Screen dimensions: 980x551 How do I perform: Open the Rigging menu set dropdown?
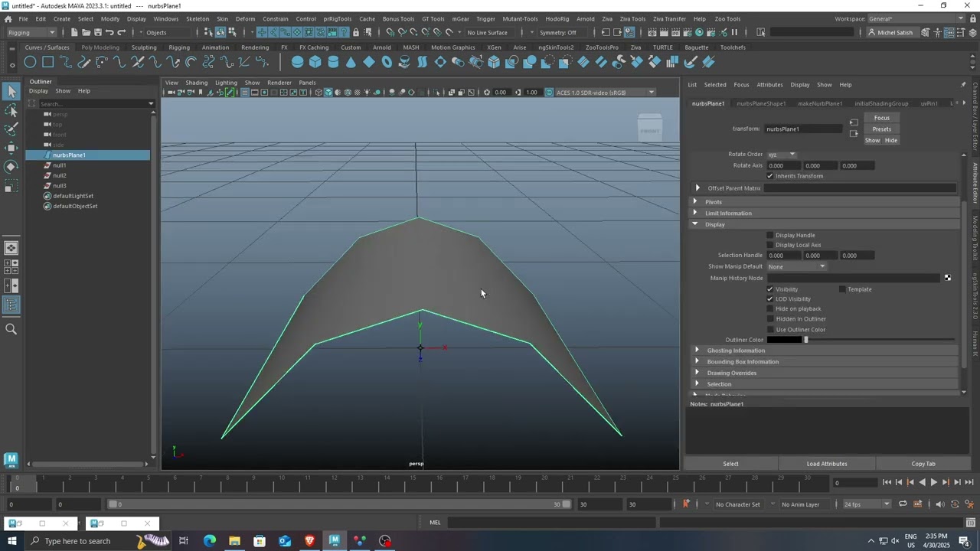pyautogui.click(x=31, y=32)
